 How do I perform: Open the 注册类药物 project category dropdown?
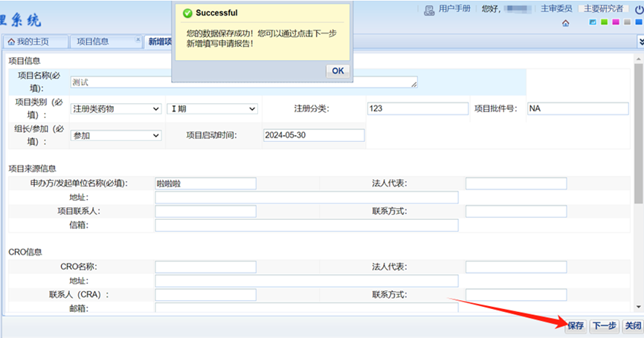(x=115, y=108)
